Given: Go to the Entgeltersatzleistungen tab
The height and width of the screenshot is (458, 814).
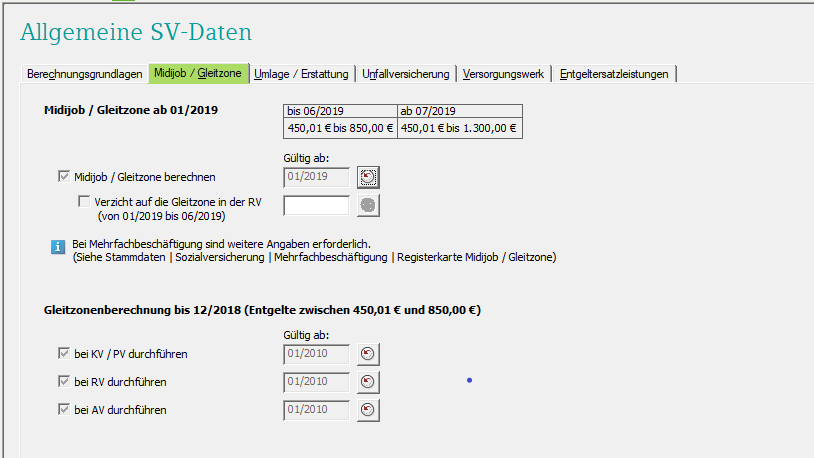Looking at the screenshot, I should coord(615,74).
